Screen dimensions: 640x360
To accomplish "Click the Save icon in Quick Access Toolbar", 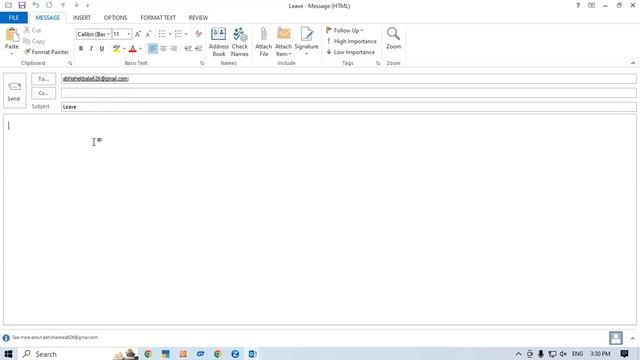I will [22, 5].
